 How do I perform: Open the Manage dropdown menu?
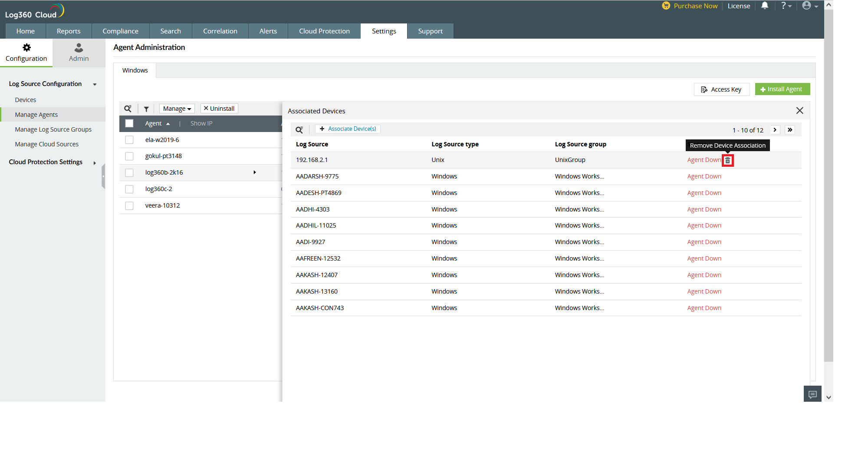coord(177,109)
